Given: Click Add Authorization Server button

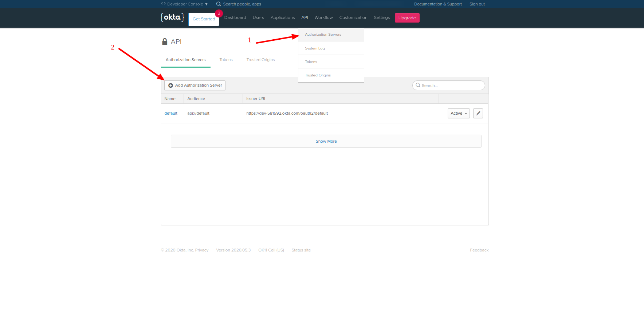Looking at the screenshot, I should tap(195, 85).
